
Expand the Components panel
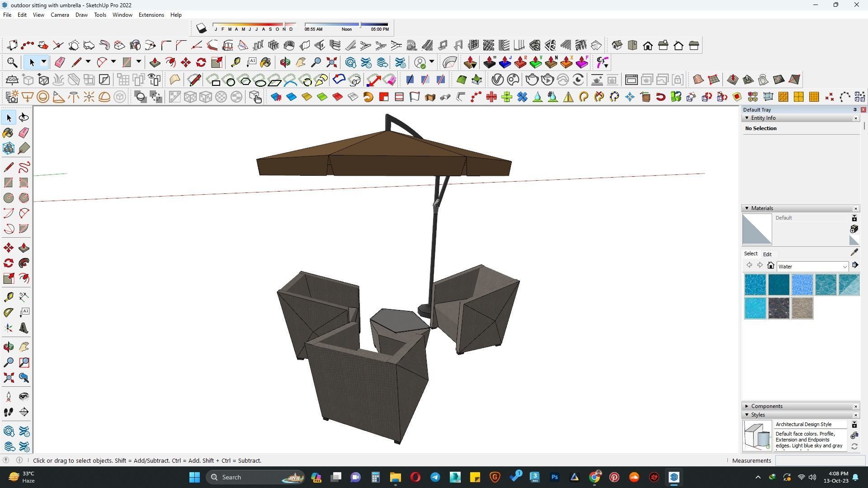pos(747,406)
